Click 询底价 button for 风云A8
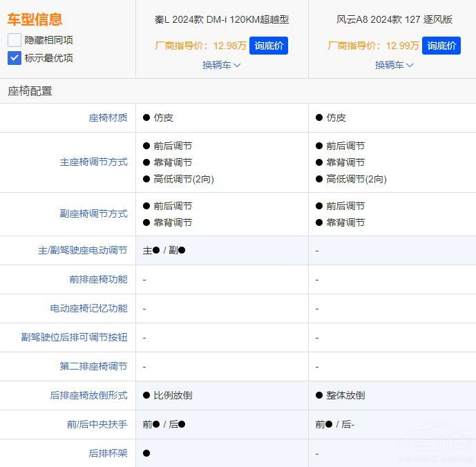This screenshot has height=467, width=476. pos(441,46)
